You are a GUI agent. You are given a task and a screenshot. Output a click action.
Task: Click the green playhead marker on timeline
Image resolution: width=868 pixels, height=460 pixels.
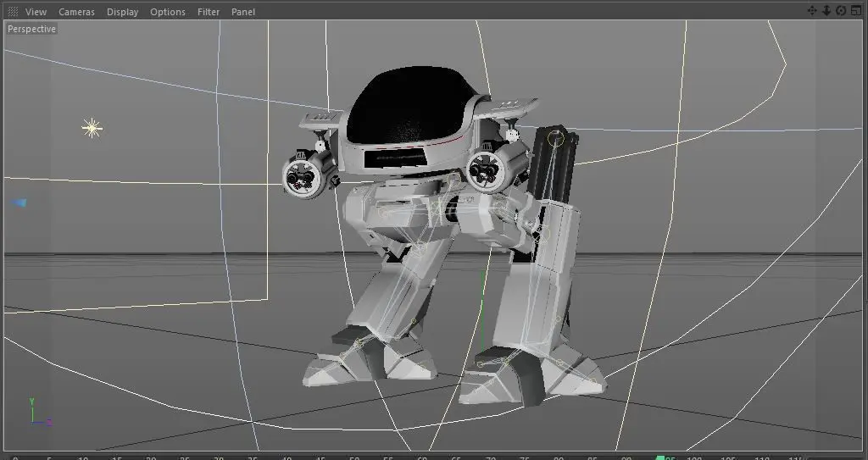pyautogui.click(x=660, y=457)
